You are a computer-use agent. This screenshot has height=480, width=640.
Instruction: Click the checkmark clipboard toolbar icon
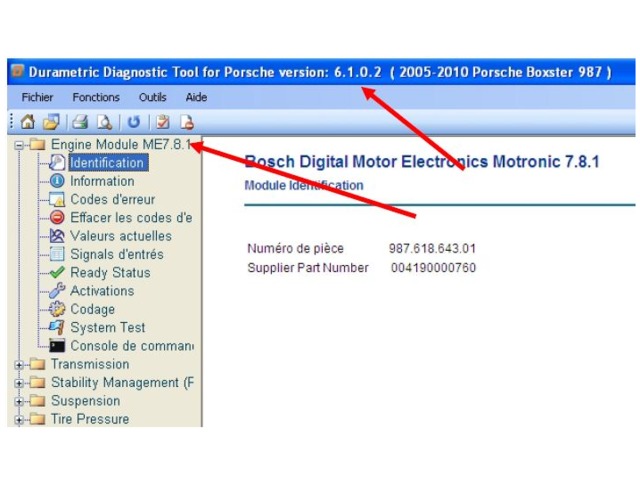(163, 122)
